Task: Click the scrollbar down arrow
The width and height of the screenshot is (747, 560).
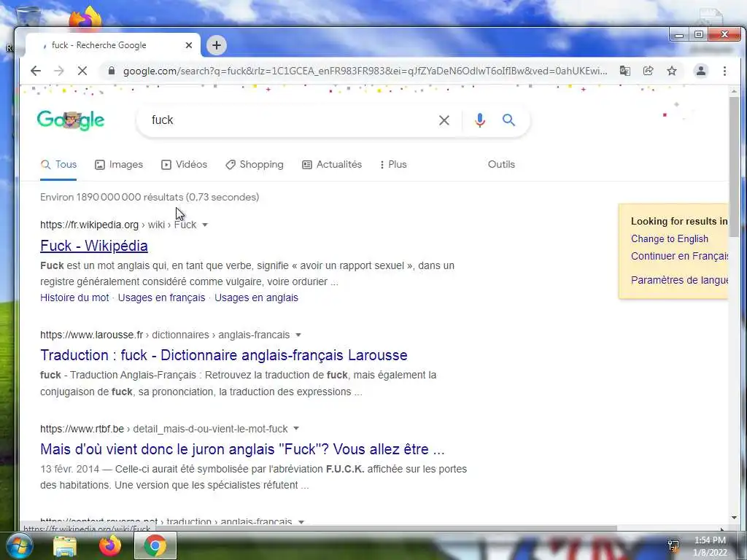Action: (x=734, y=518)
